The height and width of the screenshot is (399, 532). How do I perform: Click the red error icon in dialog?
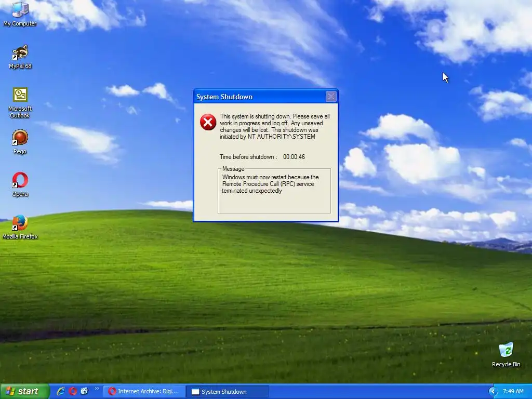click(x=208, y=122)
